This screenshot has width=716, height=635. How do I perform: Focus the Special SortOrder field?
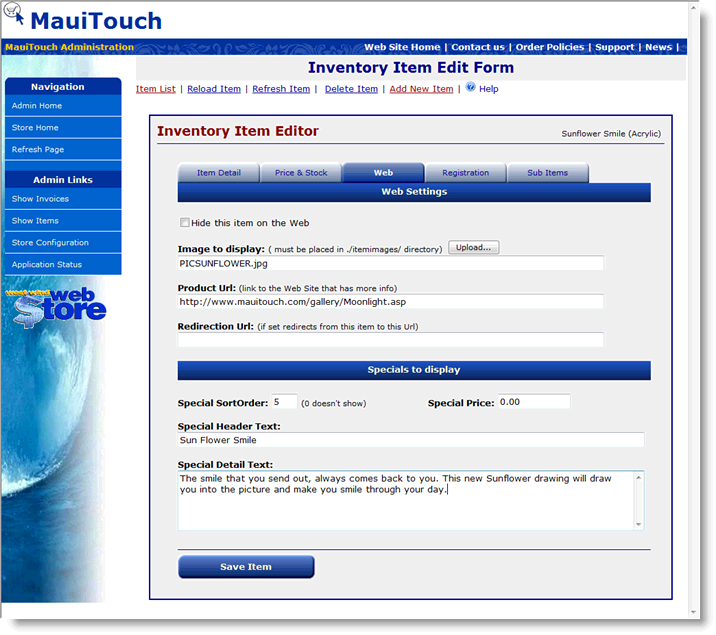(x=284, y=402)
